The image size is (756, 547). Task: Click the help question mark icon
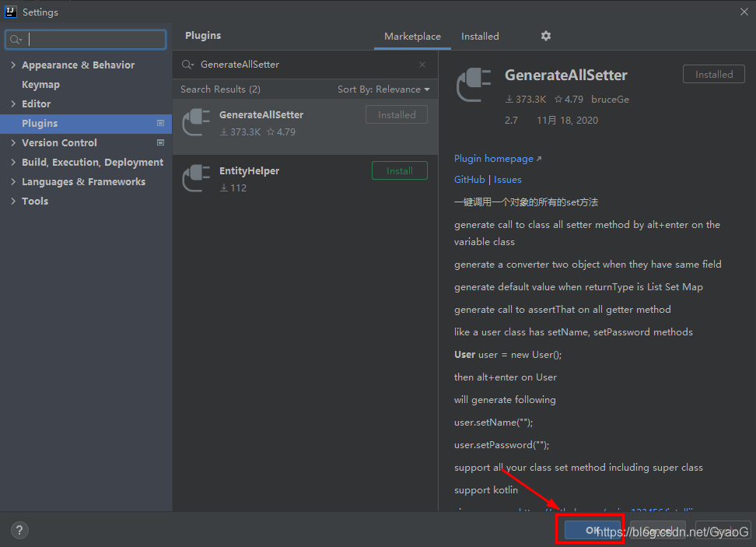(x=19, y=530)
